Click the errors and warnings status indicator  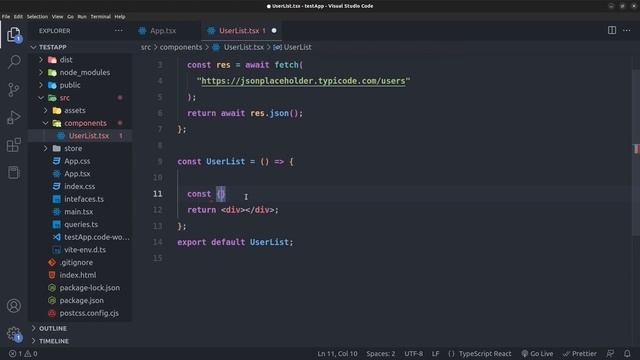coord(23,353)
